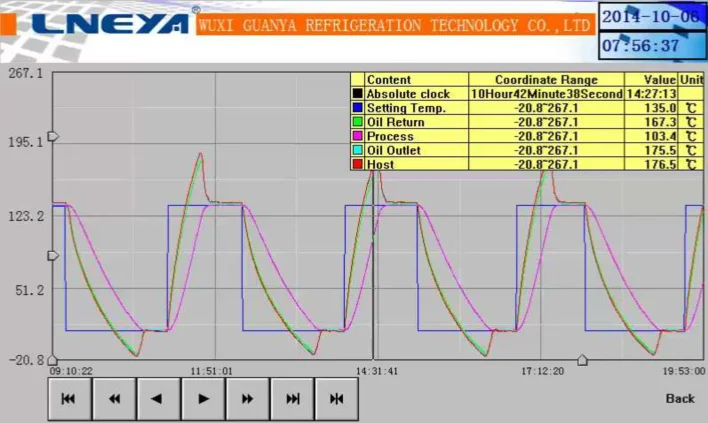Image resolution: width=708 pixels, height=423 pixels.
Task: Click the green Oil Return swatch
Action: click(x=358, y=121)
